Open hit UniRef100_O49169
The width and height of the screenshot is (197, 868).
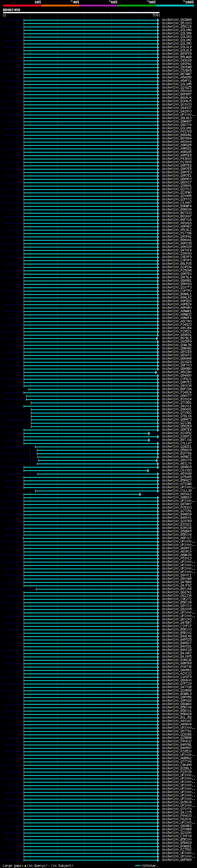(177, 61)
